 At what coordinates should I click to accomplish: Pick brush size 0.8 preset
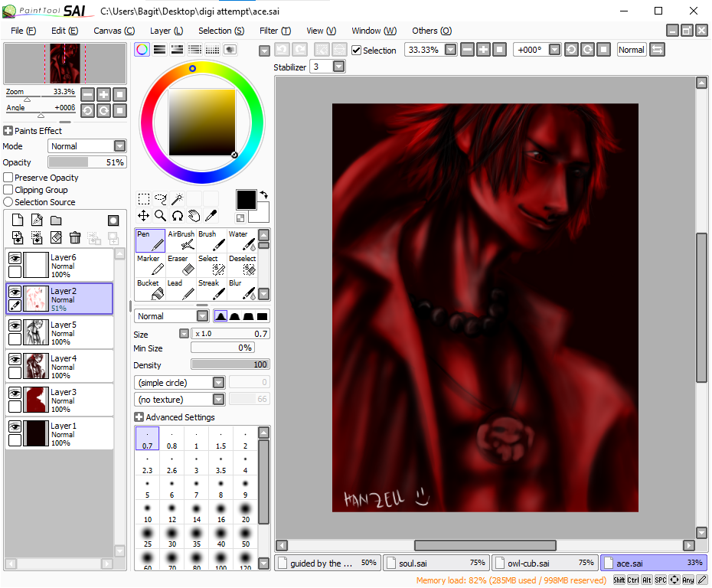tap(171, 439)
